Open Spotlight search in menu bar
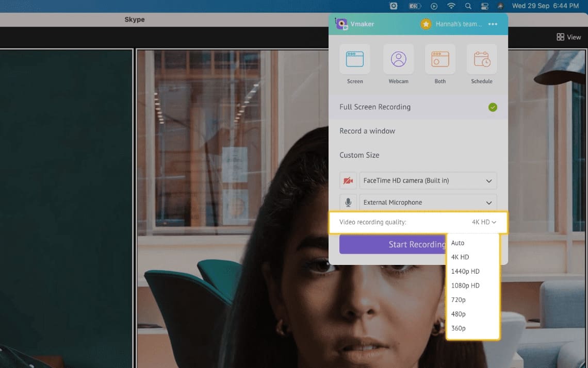This screenshot has width=588, height=368. point(468,6)
